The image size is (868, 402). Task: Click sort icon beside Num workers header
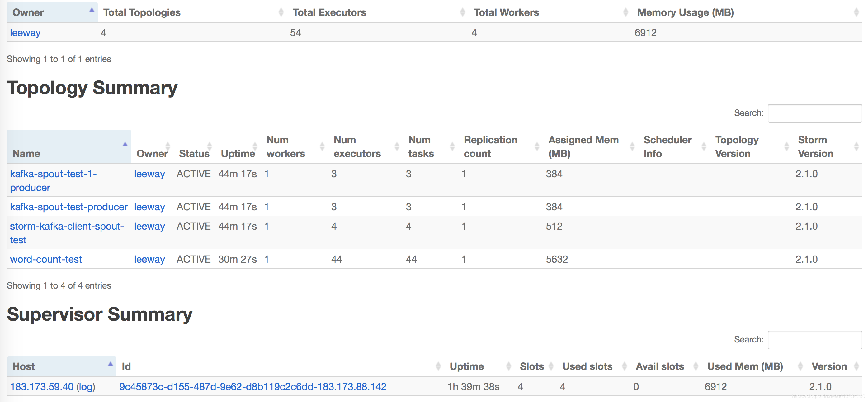click(x=322, y=146)
